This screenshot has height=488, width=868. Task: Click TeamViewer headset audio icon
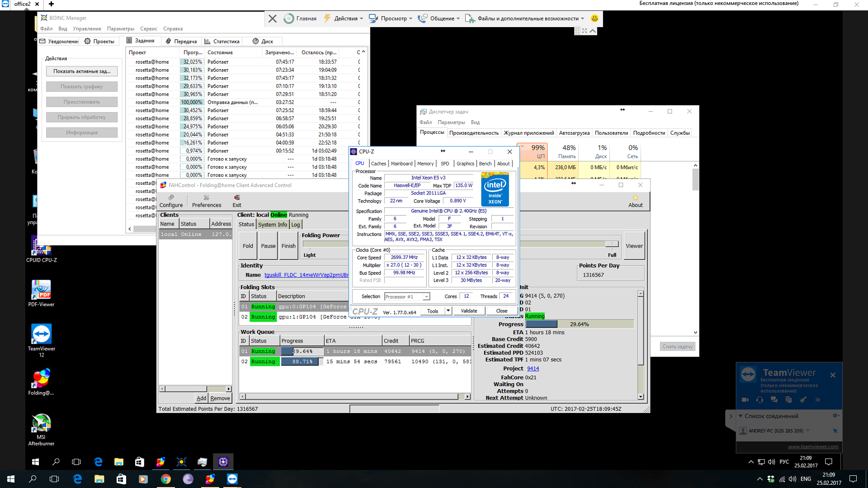[x=759, y=400]
